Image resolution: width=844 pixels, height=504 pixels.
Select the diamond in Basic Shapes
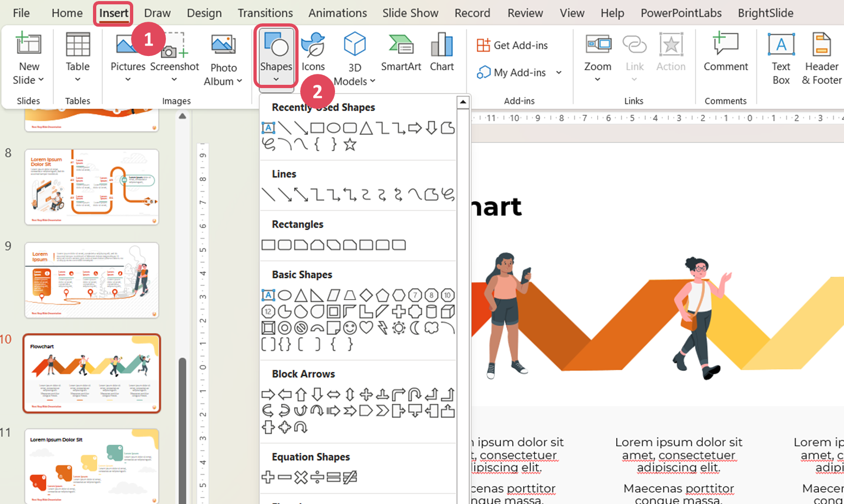click(x=366, y=295)
